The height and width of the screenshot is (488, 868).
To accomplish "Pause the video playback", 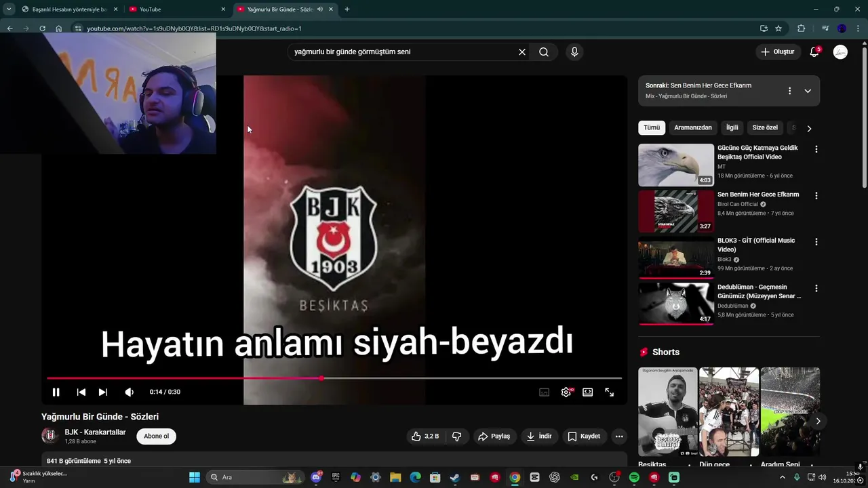I will point(56,392).
